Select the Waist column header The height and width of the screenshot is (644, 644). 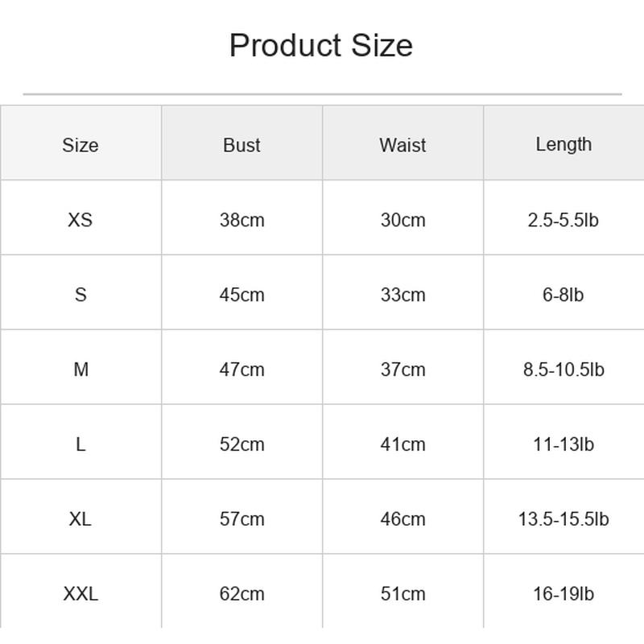403,143
